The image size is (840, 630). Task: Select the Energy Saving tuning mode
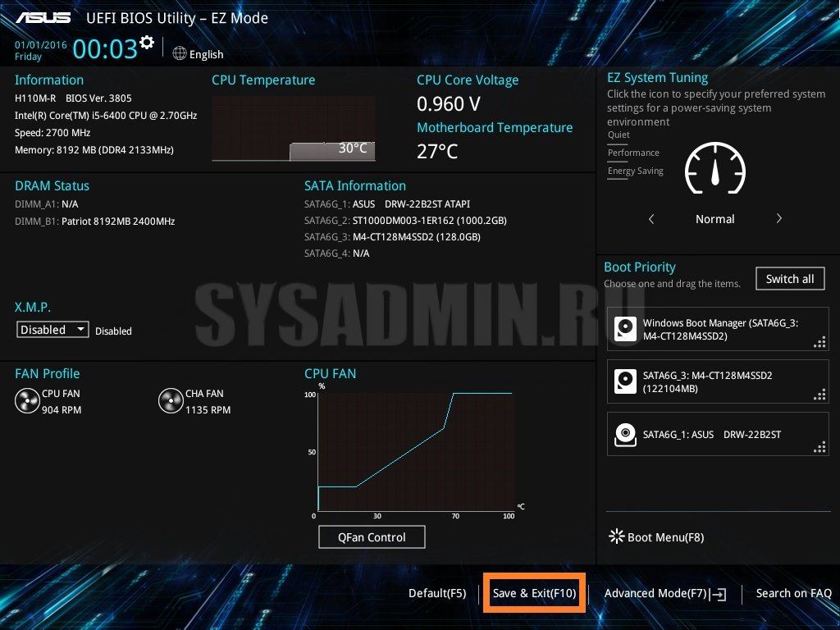635,171
